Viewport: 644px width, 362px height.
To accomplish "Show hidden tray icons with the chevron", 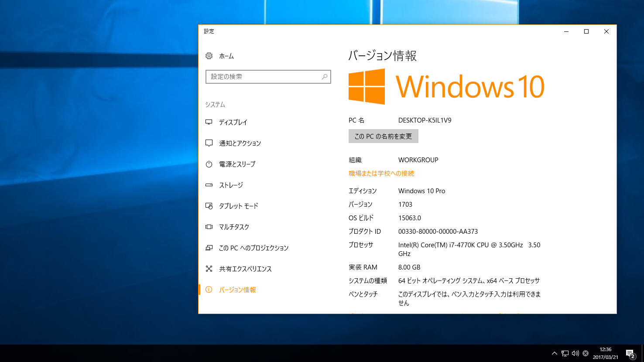I will click(x=555, y=353).
